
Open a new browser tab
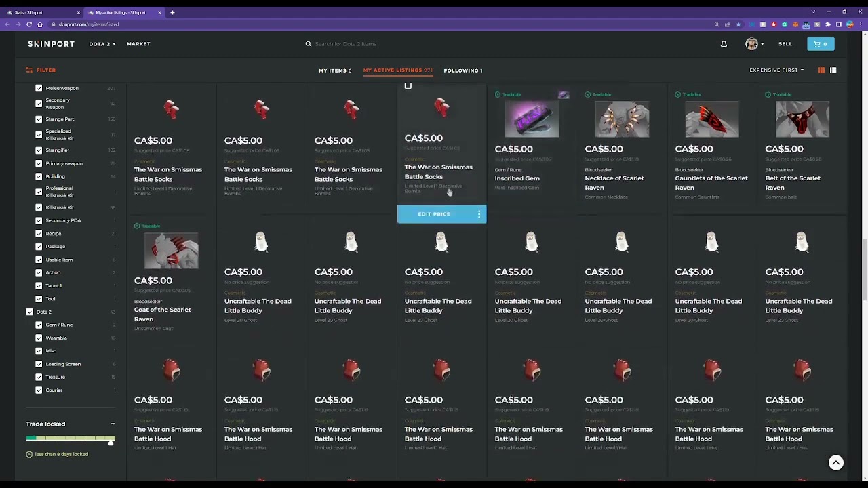click(172, 12)
